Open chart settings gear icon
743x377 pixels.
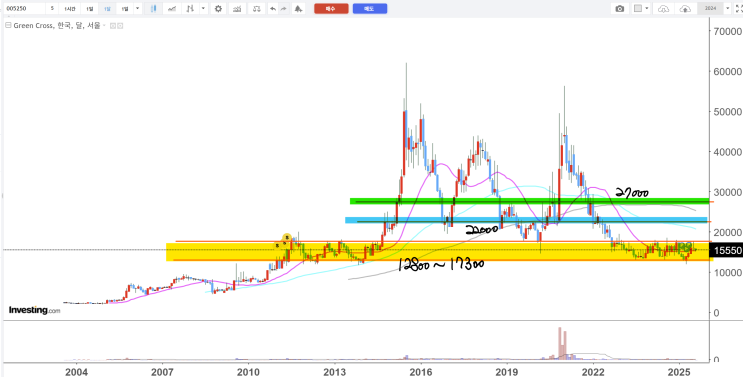point(218,9)
